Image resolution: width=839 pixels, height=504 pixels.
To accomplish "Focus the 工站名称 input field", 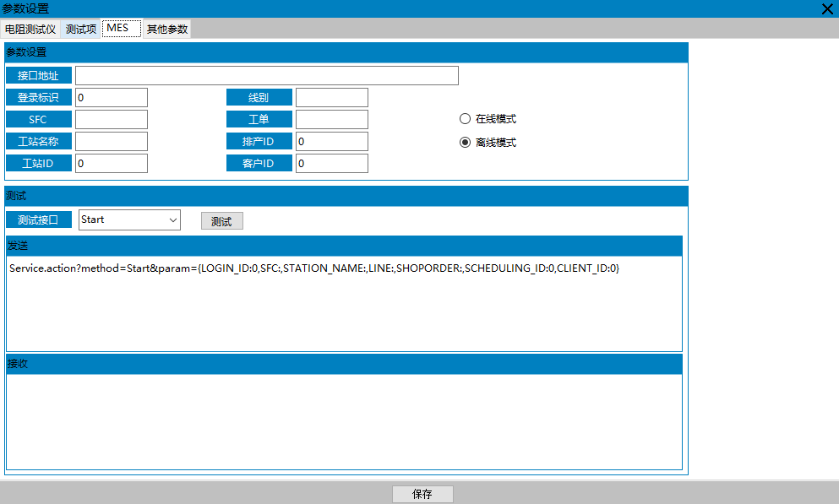I will pos(112,141).
